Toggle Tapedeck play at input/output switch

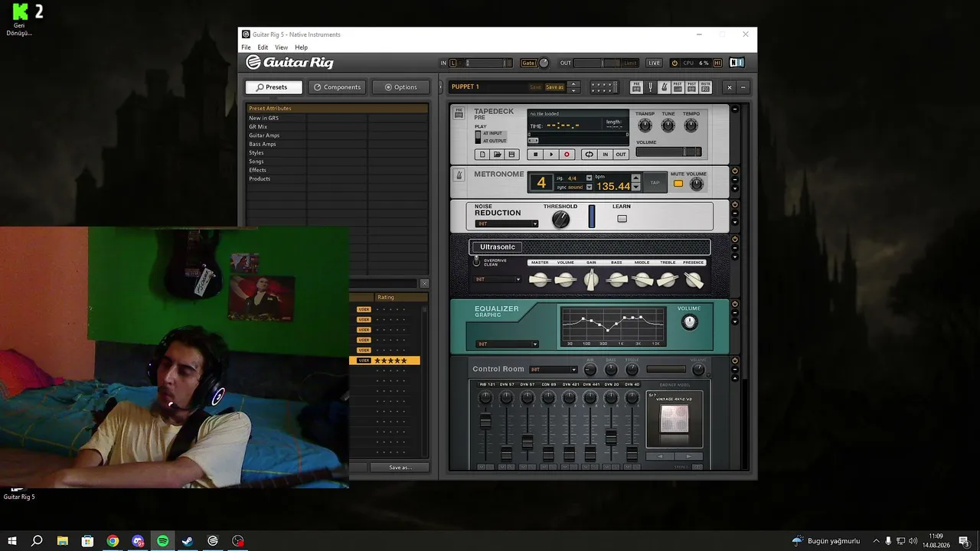479,137
